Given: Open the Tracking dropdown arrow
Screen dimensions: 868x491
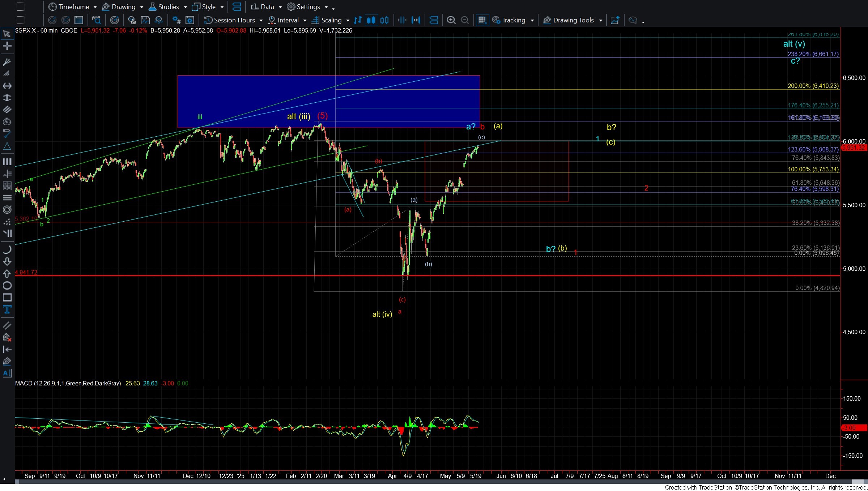Looking at the screenshot, I should coord(532,21).
